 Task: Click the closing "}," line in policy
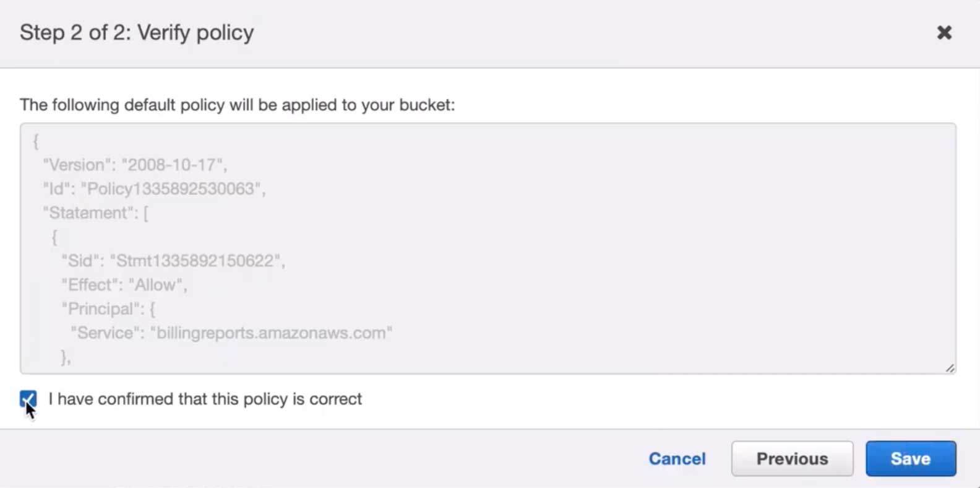[x=66, y=357]
